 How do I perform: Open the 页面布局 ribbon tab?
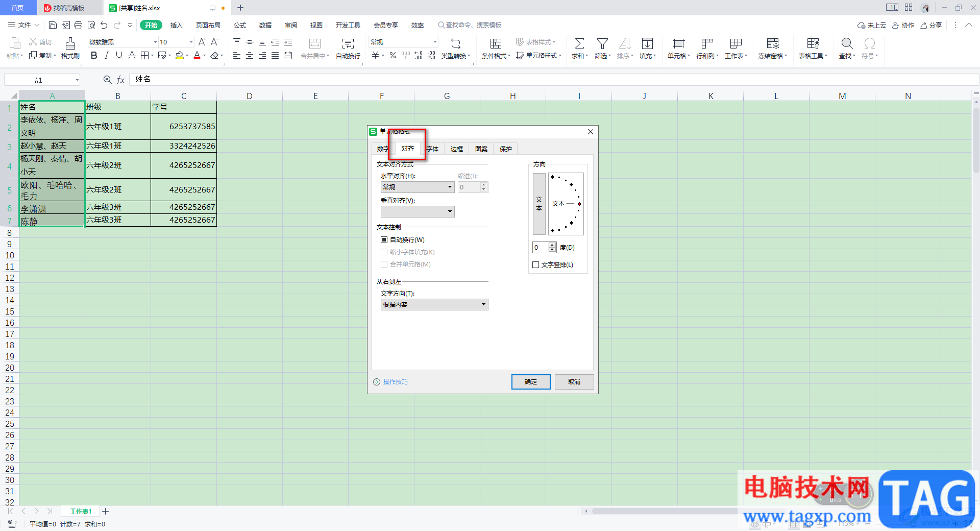click(208, 25)
